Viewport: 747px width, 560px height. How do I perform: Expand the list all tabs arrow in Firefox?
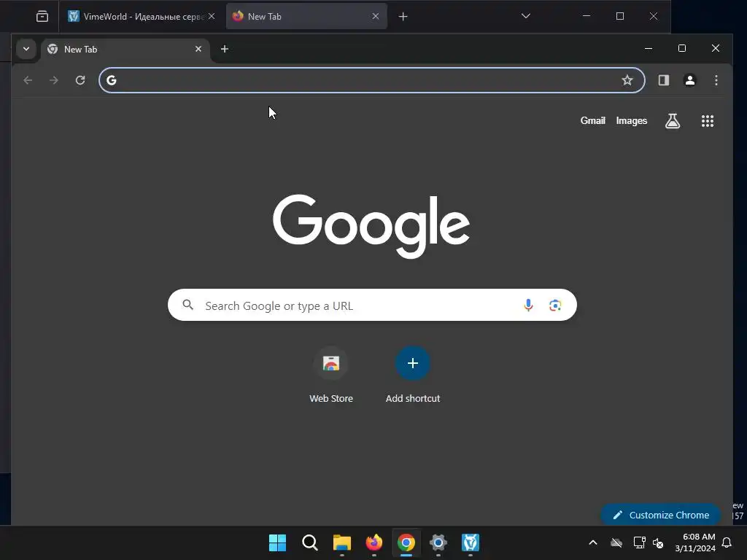[525, 16]
